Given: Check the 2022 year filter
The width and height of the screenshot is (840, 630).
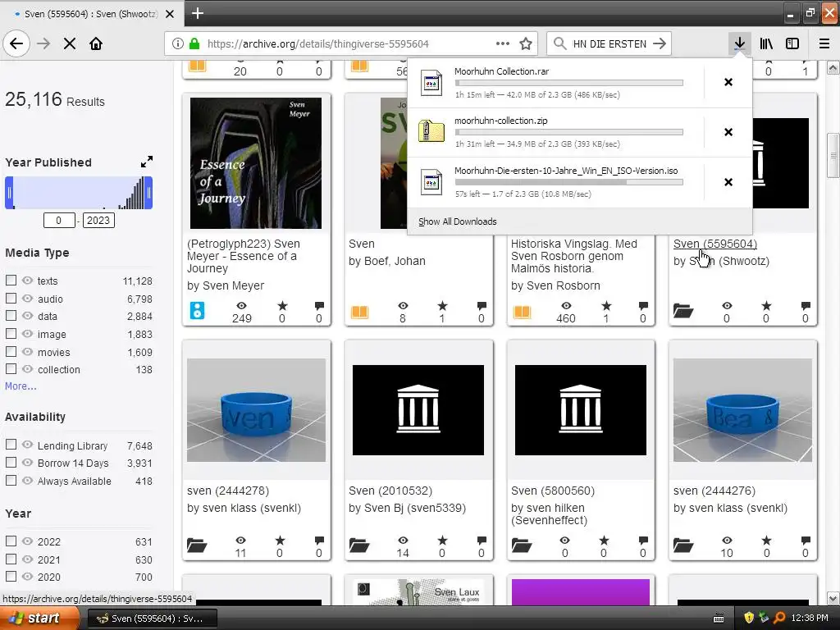Looking at the screenshot, I should coord(11,541).
